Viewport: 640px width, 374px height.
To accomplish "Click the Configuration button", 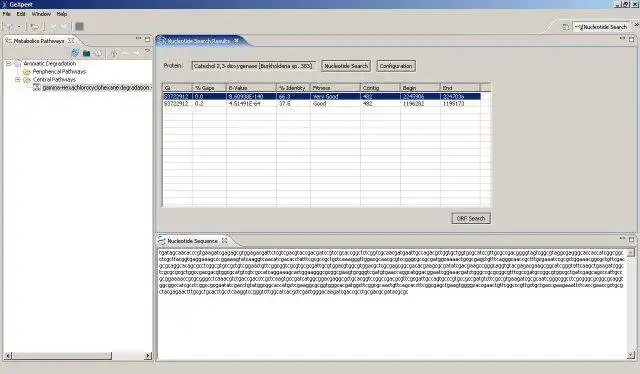I will click(x=396, y=66).
